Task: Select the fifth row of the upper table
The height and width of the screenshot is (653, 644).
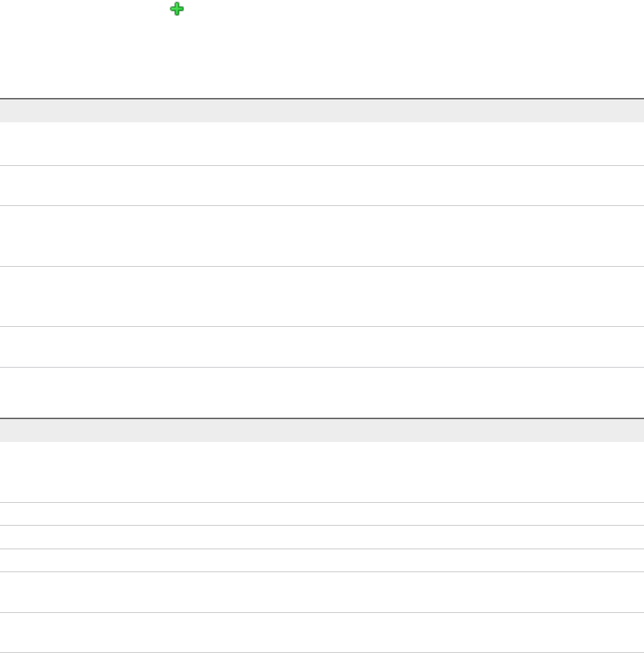Action: [x=322, y=347]
